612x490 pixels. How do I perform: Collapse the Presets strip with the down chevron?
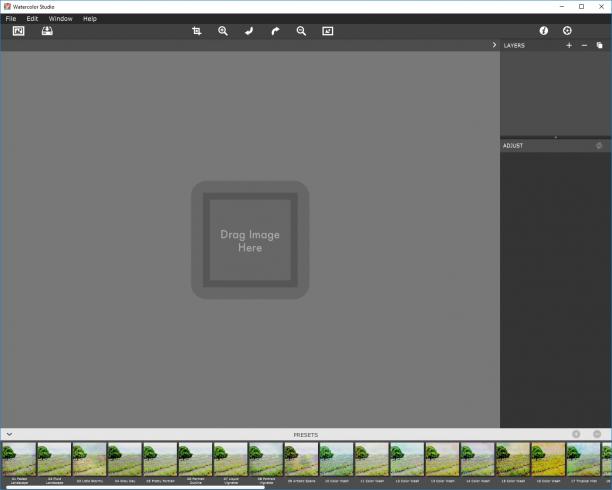point(9,434)
